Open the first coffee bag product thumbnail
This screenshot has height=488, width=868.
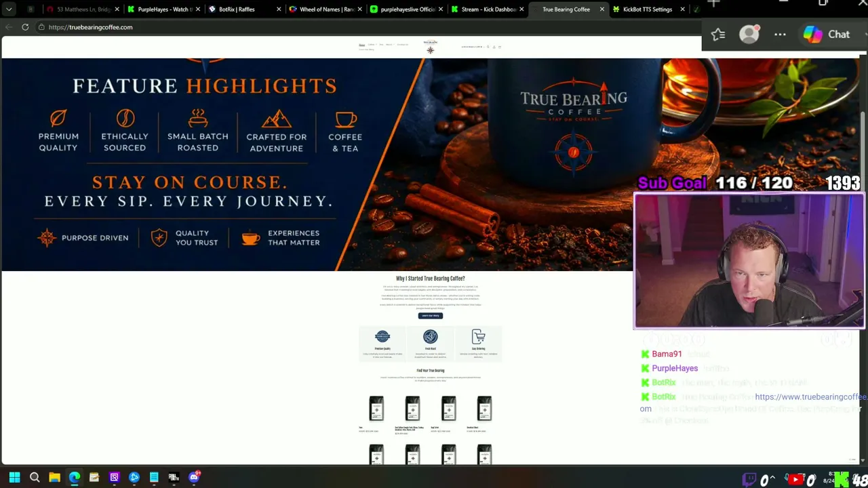tap(376, 409)
